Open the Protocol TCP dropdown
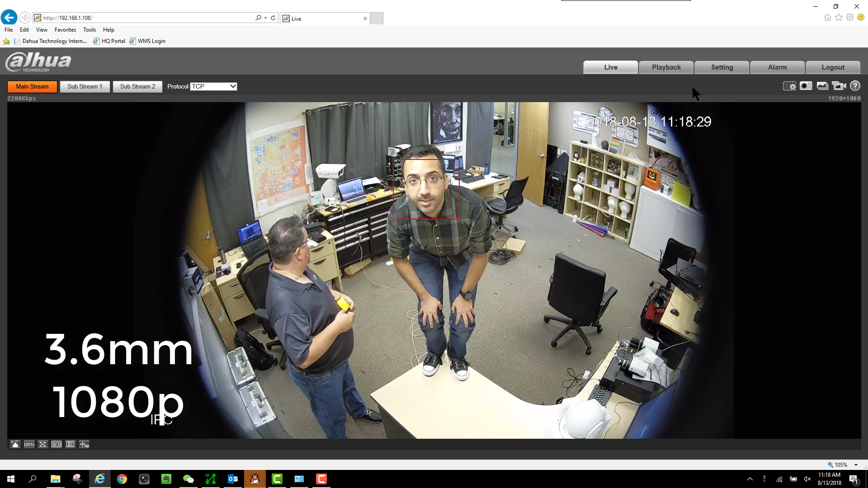Screen dimensions: 868x488 click(213, 86)
